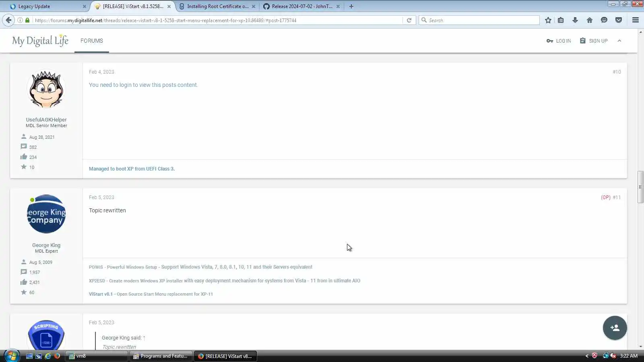Click 'You need to login' content link
644x362 pixels.
[143, 85]
